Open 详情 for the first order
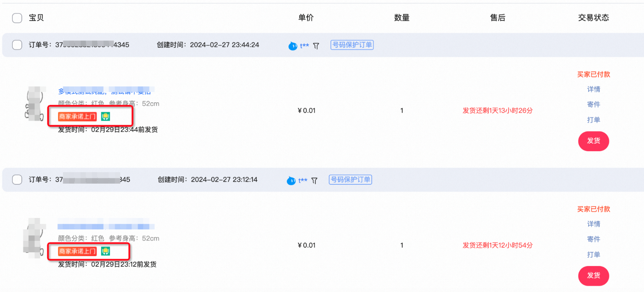This screenshot has width=644, height=292. [x=594, y=89]
